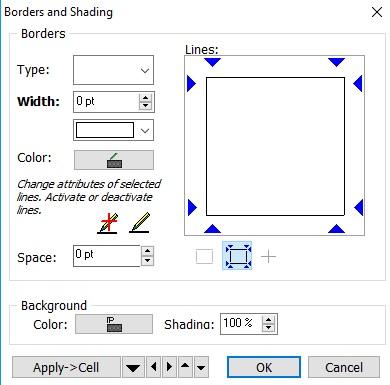Click the deactivate lines red-cross pencil icon
This screenshot has height=385, width=390.
(x=107, y=223)
